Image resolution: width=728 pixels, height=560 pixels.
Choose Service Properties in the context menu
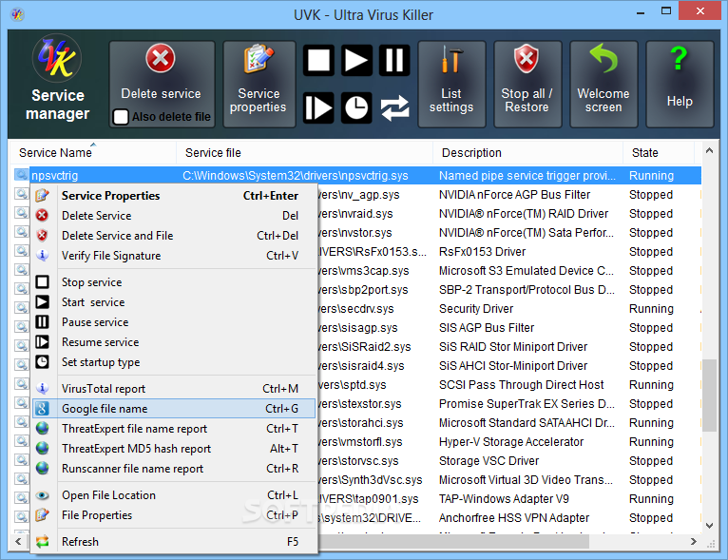pos(175,196)
